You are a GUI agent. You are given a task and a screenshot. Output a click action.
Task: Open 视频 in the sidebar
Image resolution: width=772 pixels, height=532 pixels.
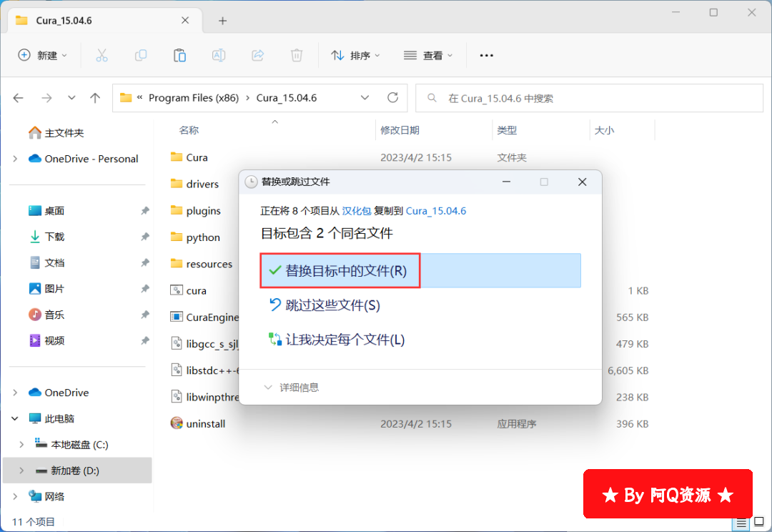(46, 341)
